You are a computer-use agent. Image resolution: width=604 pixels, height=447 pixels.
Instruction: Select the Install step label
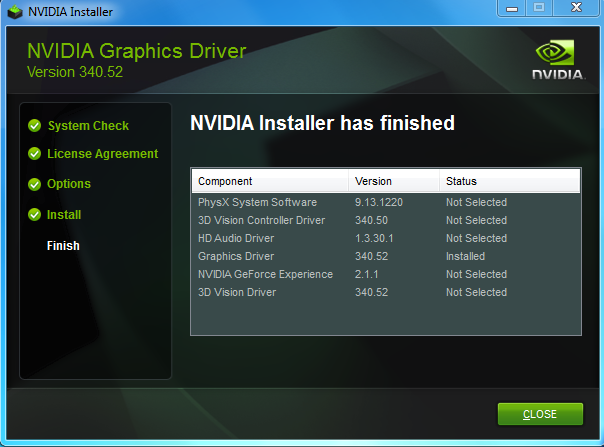tap(64, 215)
